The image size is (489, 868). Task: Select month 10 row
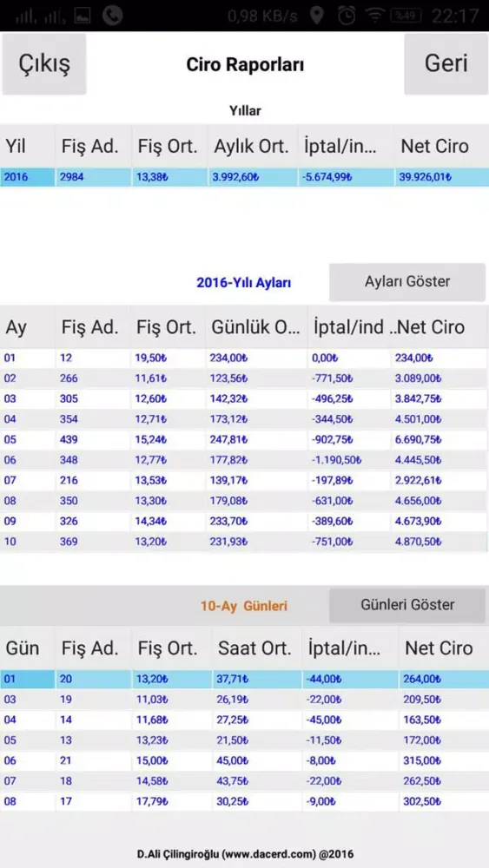coord(244,542)
